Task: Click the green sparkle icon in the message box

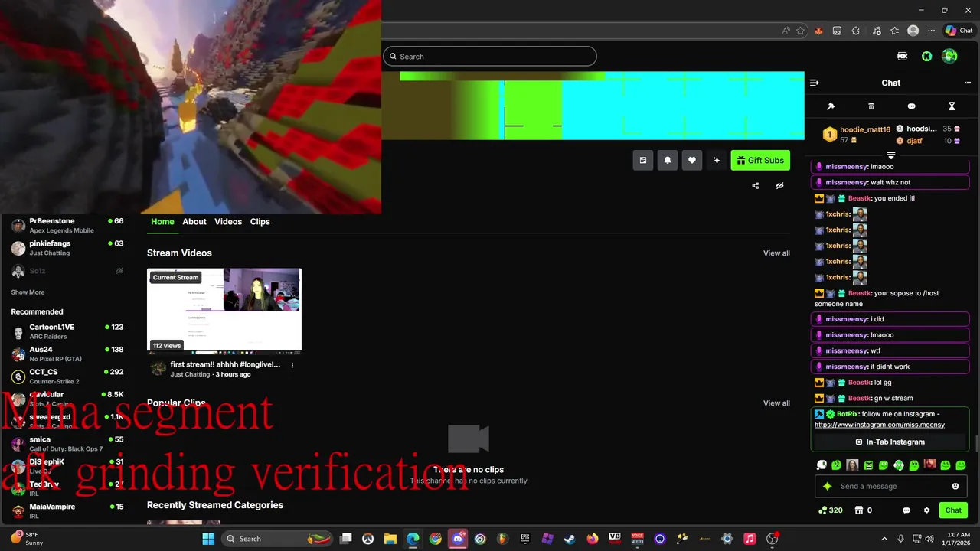Action: pos(827,486)
